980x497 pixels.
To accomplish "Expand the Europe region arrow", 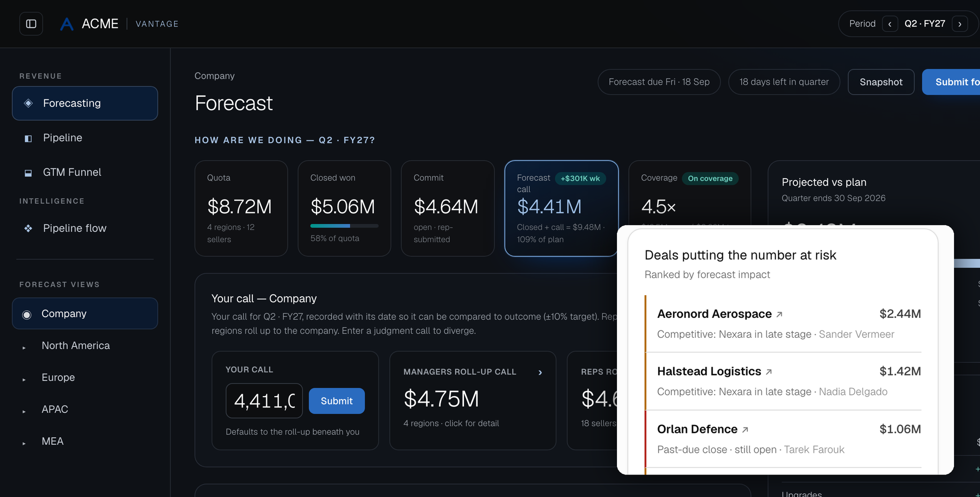I will point(24,379).
